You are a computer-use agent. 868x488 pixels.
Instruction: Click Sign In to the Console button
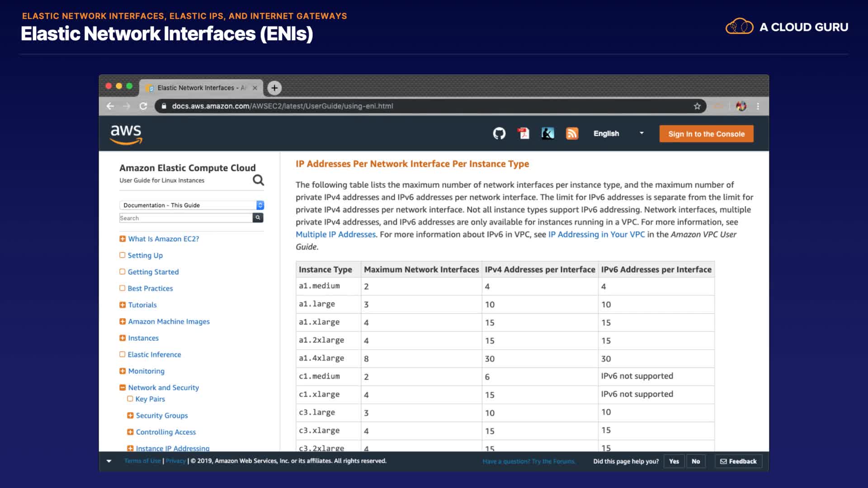pyautogui.click(x=706, y=134)
